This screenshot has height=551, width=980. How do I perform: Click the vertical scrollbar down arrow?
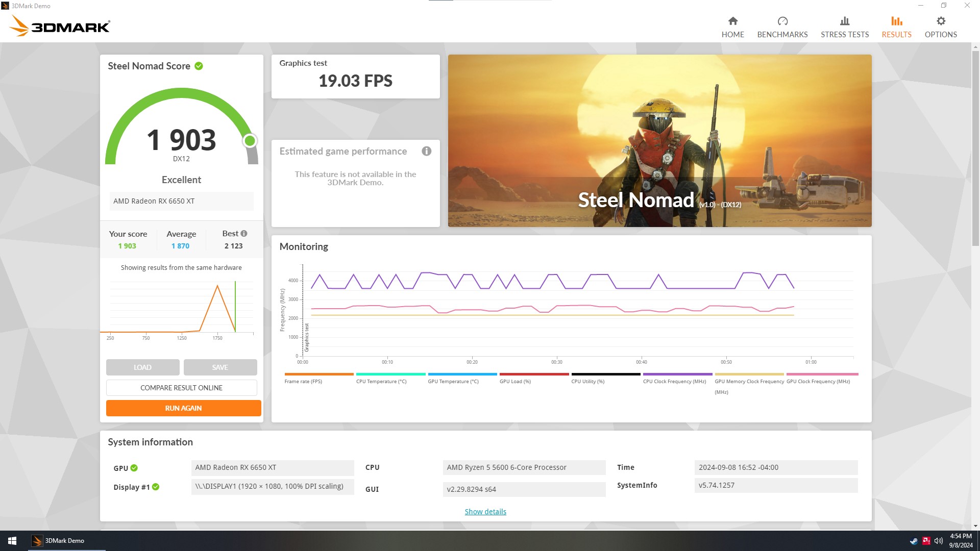975,526
